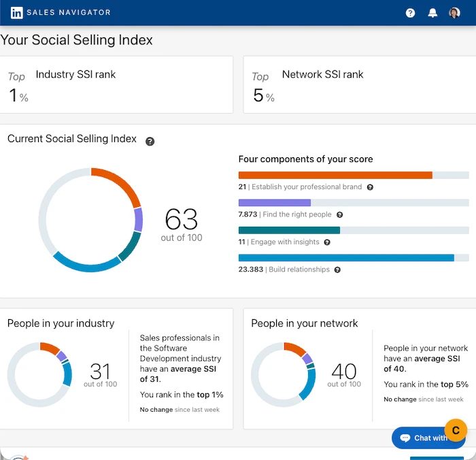
Task: Click help icon for Find the right people
Action: tap(339, 215)
